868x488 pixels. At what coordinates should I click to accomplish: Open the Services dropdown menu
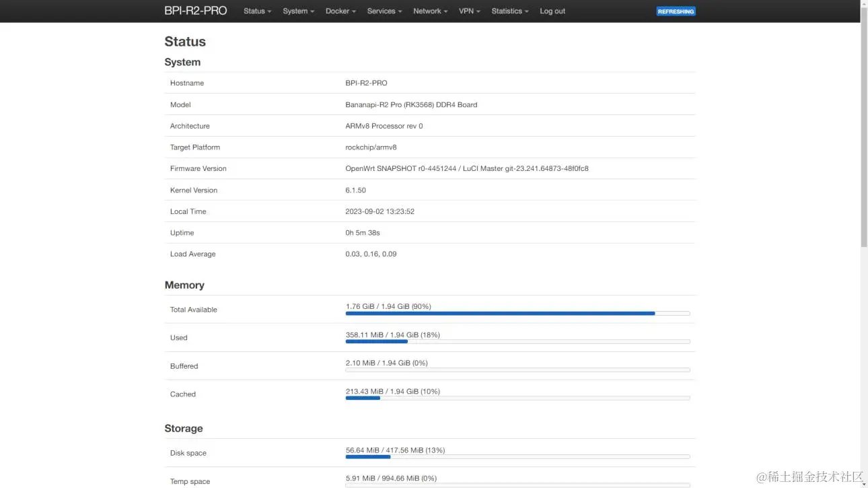384,11
